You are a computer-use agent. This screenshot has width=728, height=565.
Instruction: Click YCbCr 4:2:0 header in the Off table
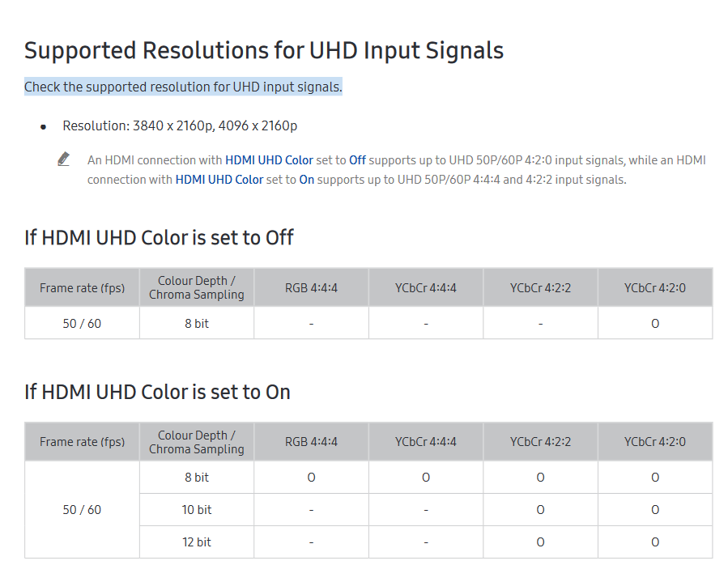point(654,287)
